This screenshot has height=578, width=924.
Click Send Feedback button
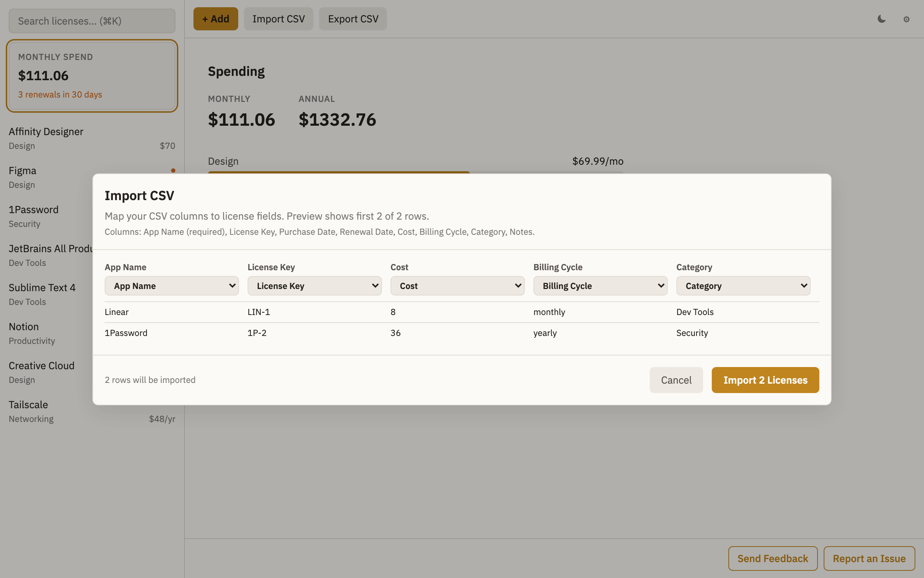[x=773, y=558]
